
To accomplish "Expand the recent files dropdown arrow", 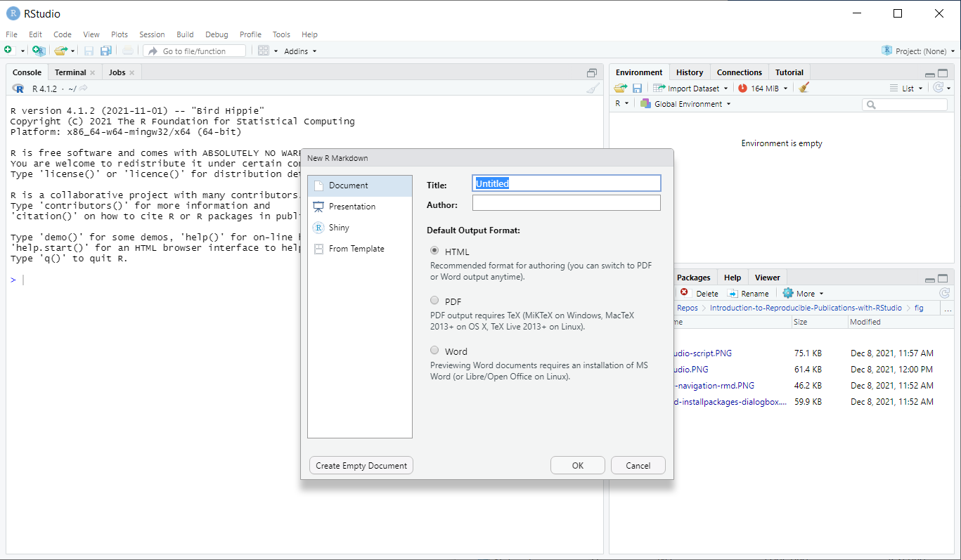I will coord(72,51).
